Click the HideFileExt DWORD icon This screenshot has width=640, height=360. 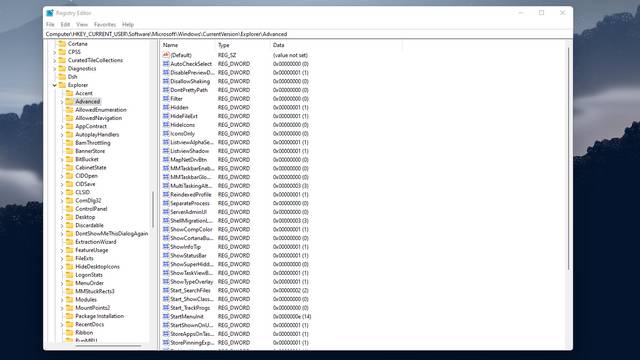click(x=166, y=116)
